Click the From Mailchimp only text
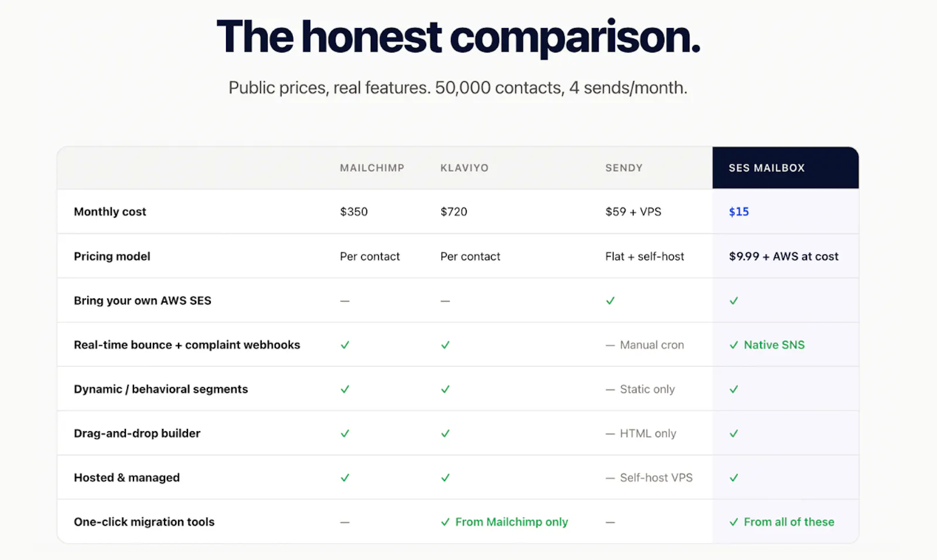The height and width of the screenshot is (560, 937). pyautogui.click(x=512, y=522)
